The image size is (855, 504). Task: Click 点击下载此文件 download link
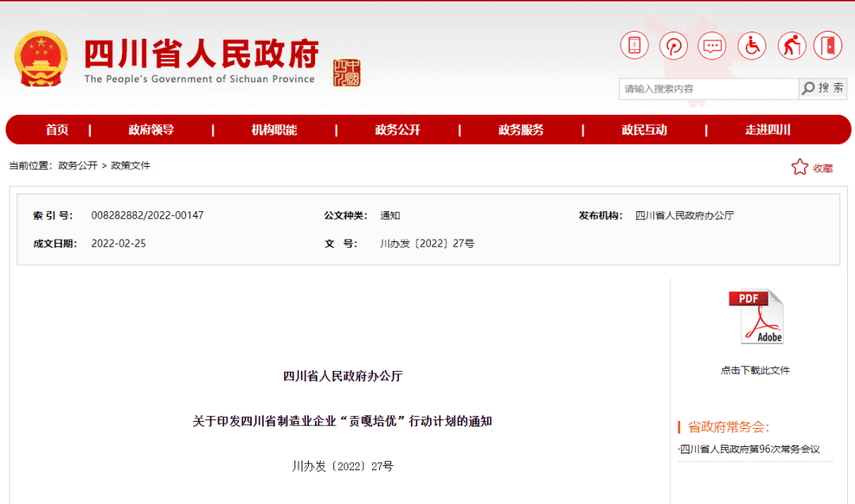tap(755, 370)
